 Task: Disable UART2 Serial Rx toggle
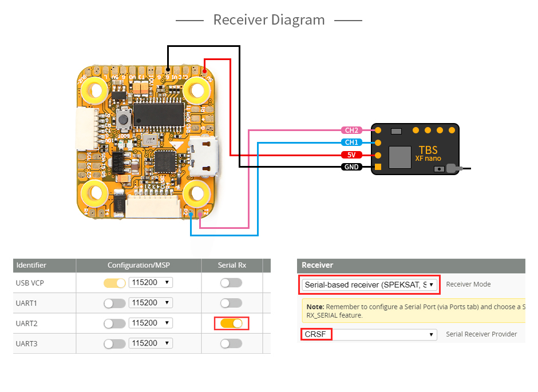point(231,323)
